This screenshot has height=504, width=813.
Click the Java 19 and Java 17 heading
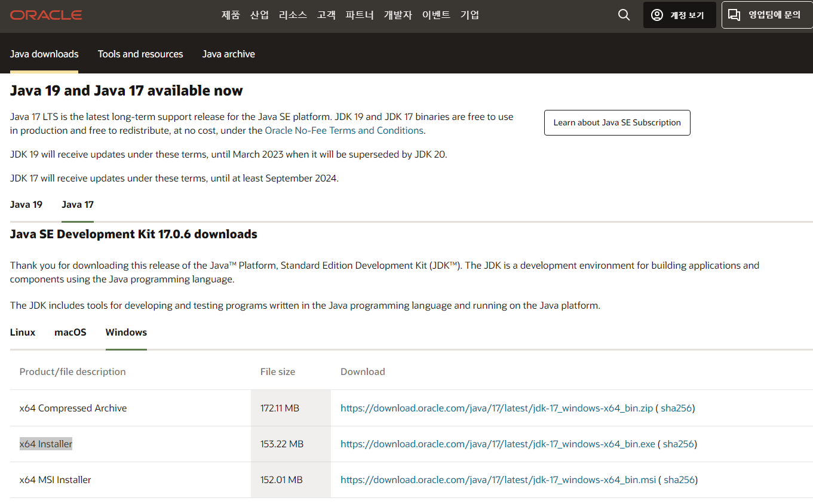pos(127,91)
